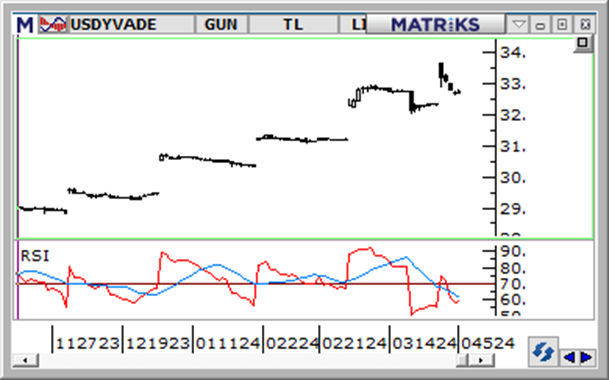
Task: Open the chart indicator icon beside USDYVADE
Action: (x=52, y=24)
